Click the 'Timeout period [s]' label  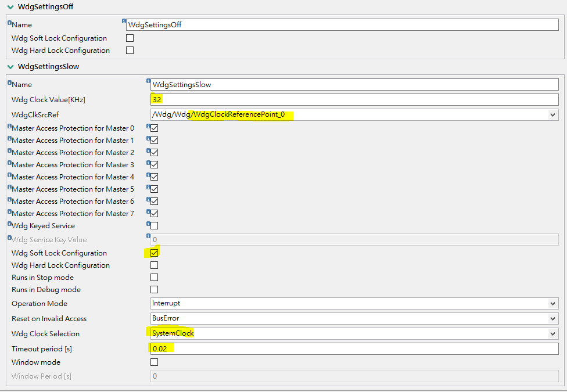click(x=42, y=349)
